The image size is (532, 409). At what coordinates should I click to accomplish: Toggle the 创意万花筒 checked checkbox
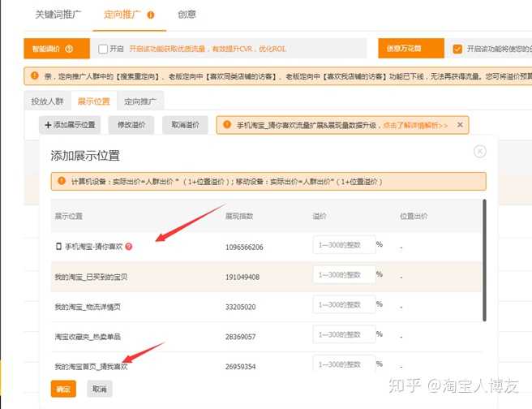(x=457, y=49)
